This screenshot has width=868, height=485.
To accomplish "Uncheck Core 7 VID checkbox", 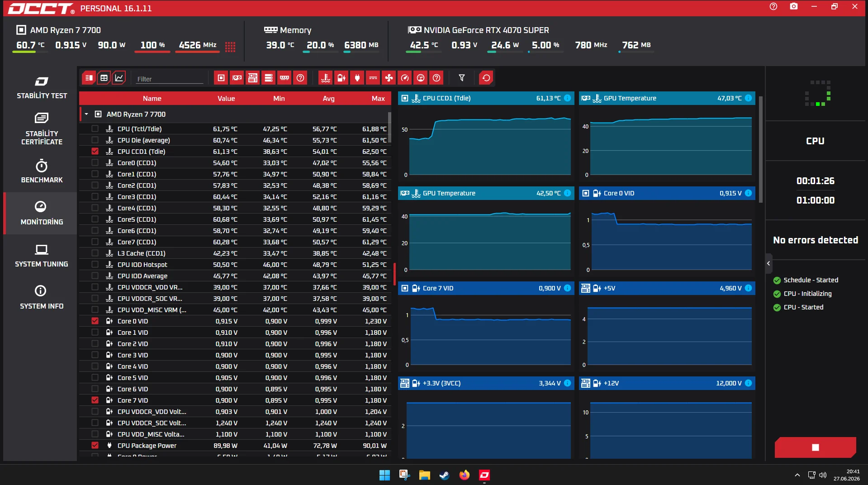I will [x=95, y=400].
